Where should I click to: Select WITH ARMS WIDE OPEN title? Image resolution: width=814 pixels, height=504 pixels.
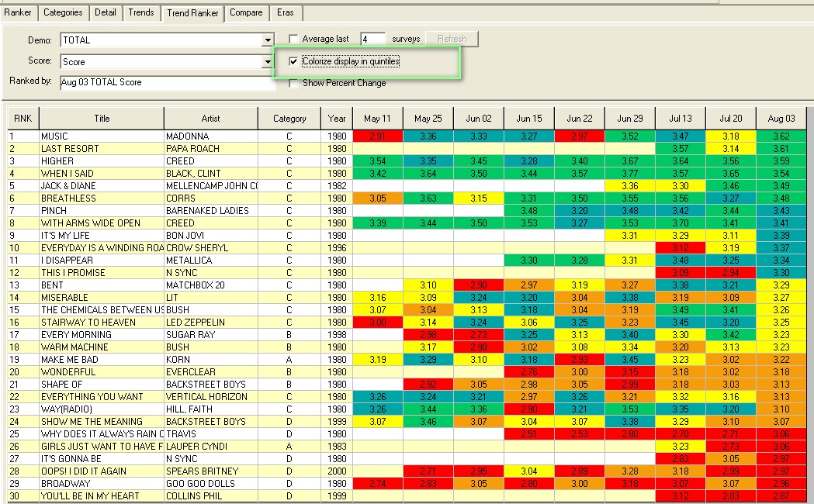tap(102, 223)
